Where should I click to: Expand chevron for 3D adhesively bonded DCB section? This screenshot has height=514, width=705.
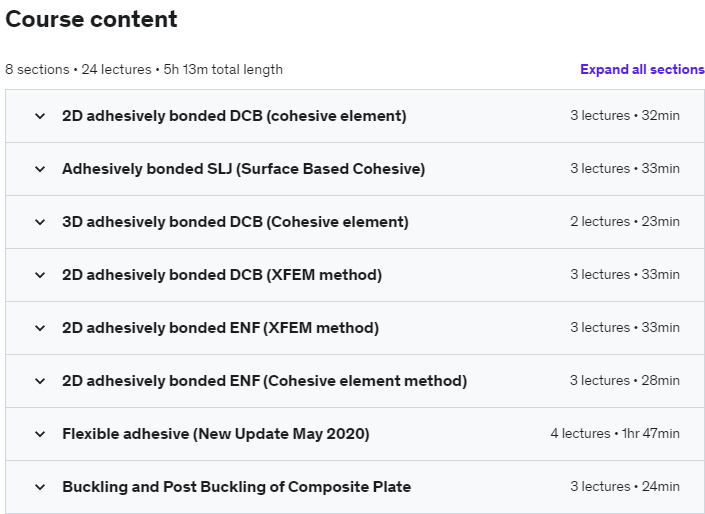[40, 222]
